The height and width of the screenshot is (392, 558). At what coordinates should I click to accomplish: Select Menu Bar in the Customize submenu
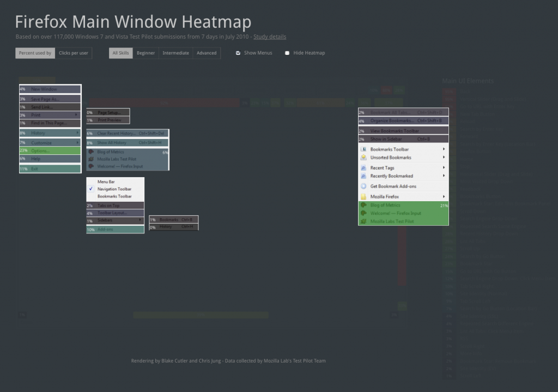[116, 182]
